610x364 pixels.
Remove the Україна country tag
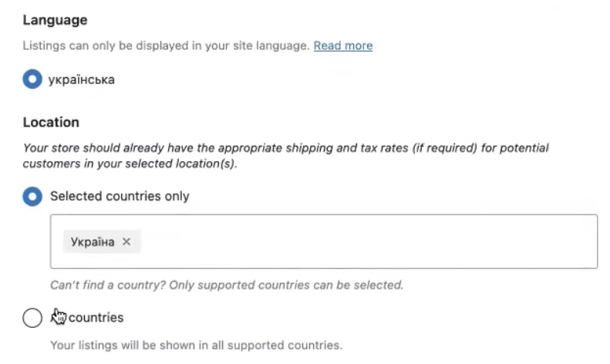pyautogui.click(x=126, y=242)
